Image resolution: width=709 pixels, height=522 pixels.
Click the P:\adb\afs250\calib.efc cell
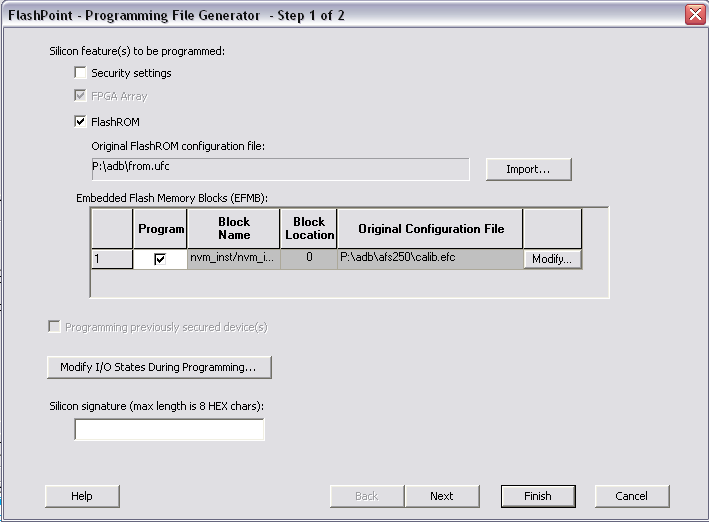tap(430, 259)
